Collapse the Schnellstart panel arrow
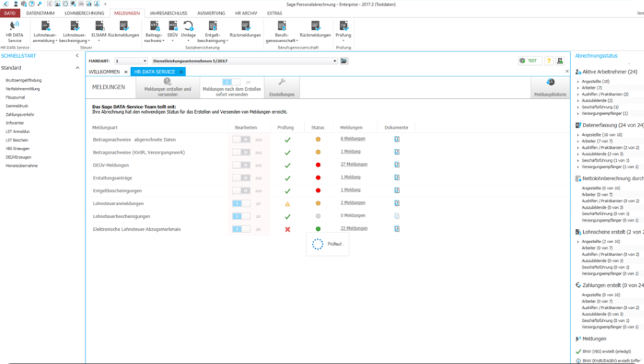644x364 pixels. [x=77, y=55]
